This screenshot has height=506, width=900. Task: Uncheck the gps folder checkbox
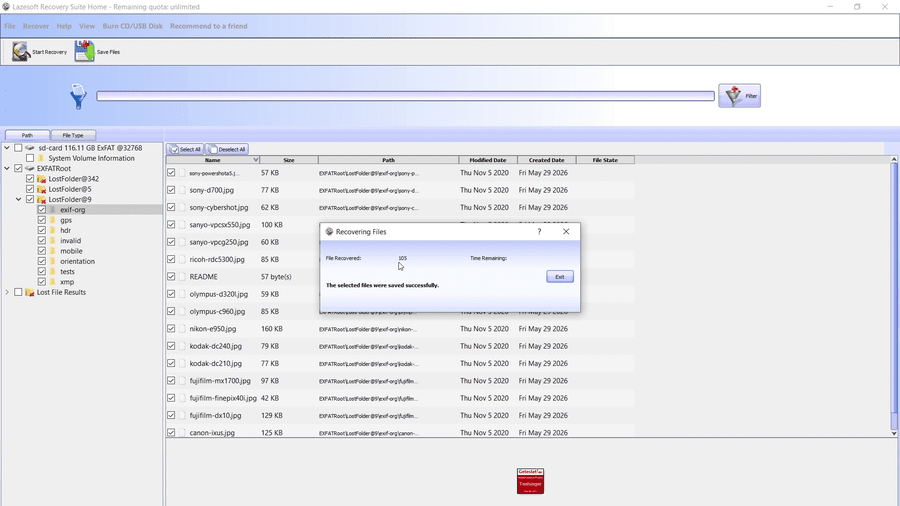[42, 220]
